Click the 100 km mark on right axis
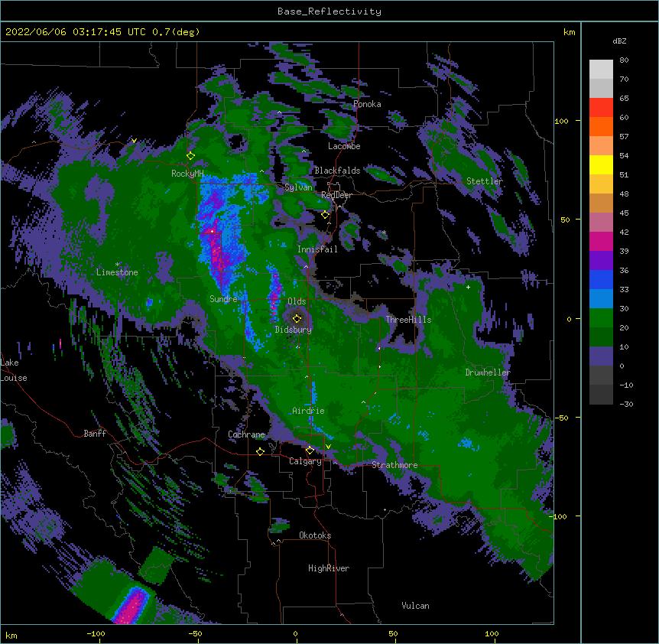The width and height of the screenshot is (659, 644). [x=561, y=122]
